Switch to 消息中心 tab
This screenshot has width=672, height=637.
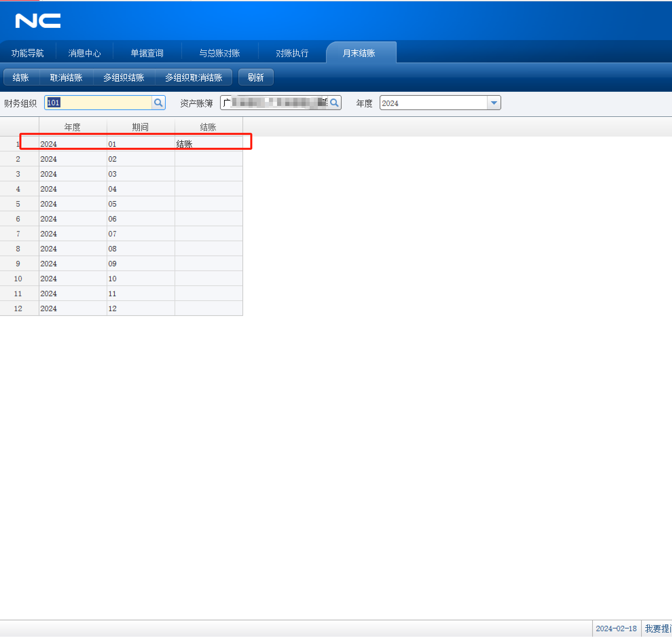(85, 53)
